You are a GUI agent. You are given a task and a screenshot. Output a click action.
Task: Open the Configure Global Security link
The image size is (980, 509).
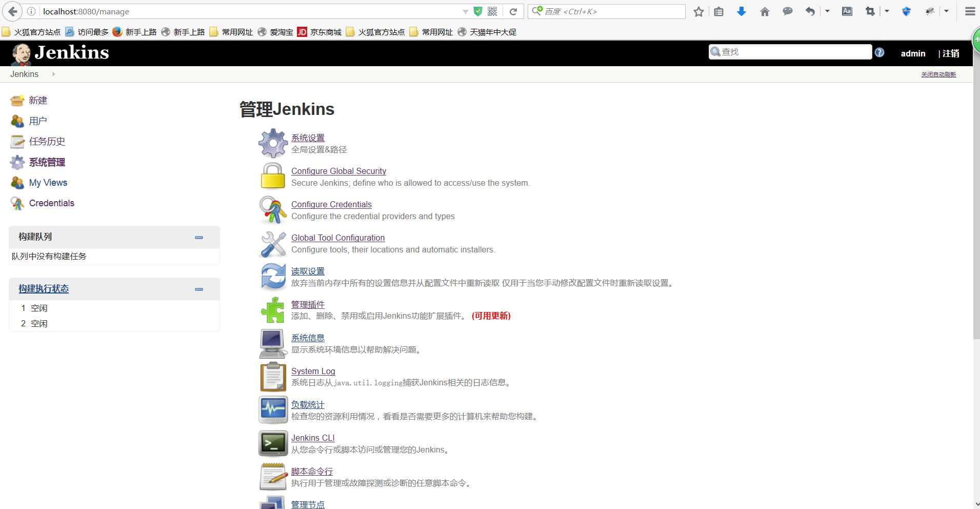tap(338, 171)
